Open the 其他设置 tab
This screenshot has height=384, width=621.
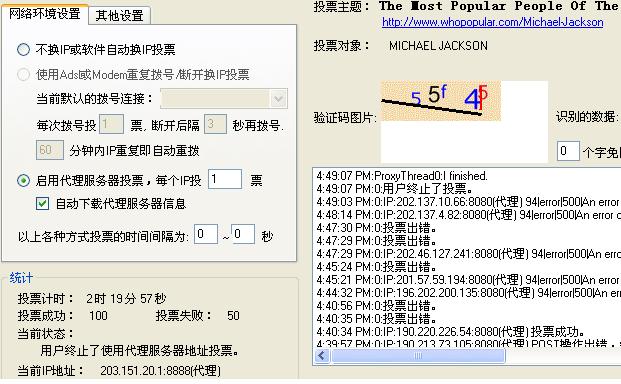pyautogui.click(x=119, y=16)
